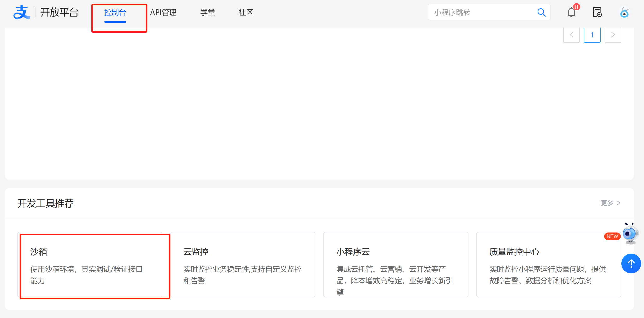Open the notification bell icon
This screenshot has height=318, width=644.
[x=571, y=12]
